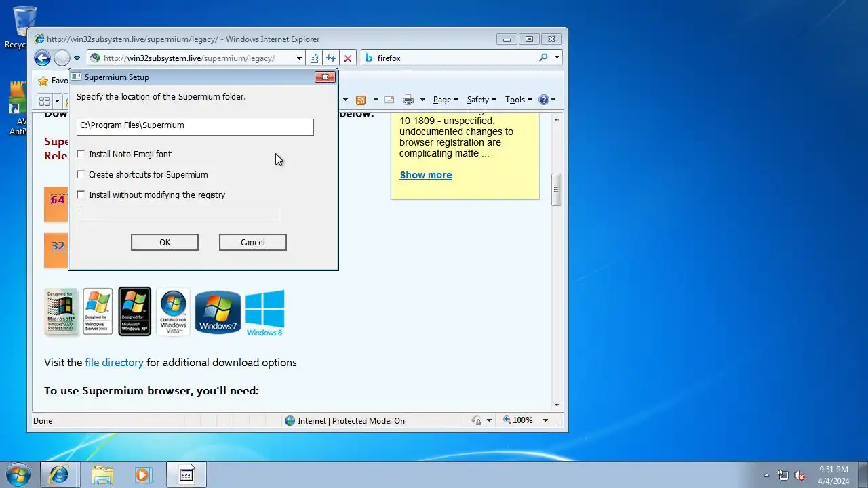Click the Windows Server 2003 badge
The width and height of the screenshot is (868, 488).
pyautogui.click(x=98, y=311)
